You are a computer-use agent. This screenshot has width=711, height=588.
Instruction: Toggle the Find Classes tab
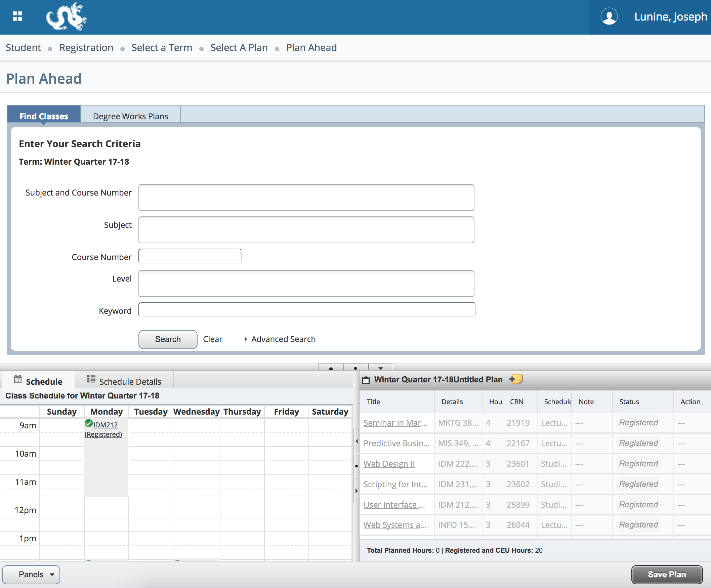point(44,116)
